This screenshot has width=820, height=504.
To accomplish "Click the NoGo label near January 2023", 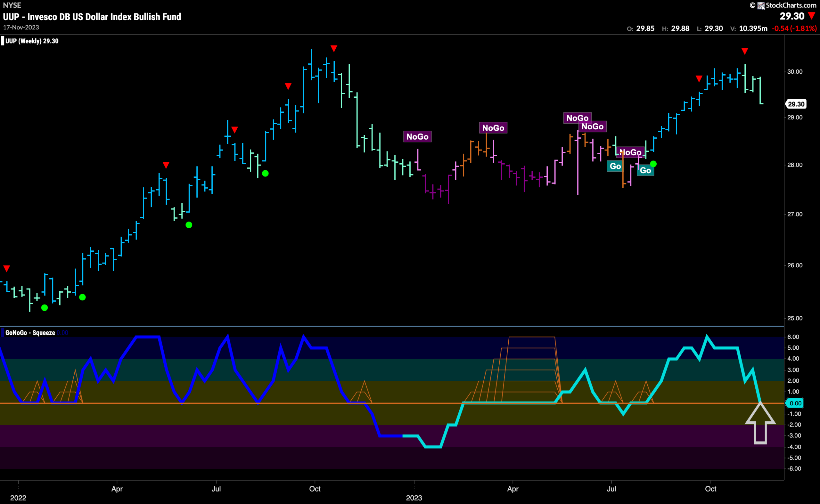I will click(417, 137).
